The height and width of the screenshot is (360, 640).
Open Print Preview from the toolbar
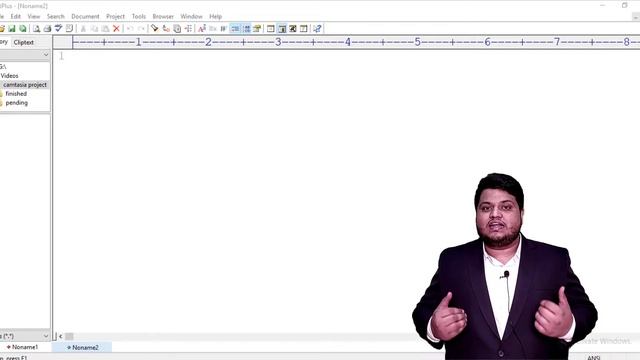[x=36, y=29]
